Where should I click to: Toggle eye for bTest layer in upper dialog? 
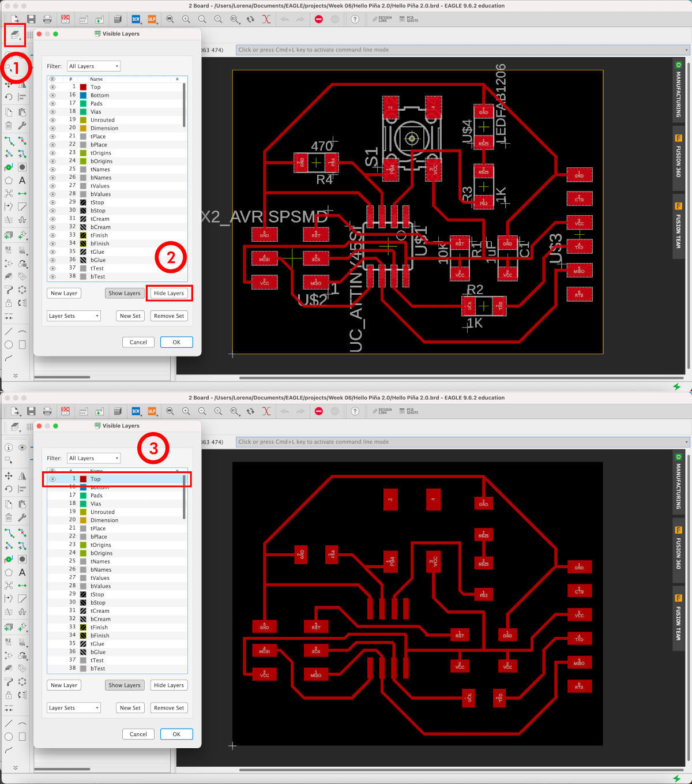52,276
